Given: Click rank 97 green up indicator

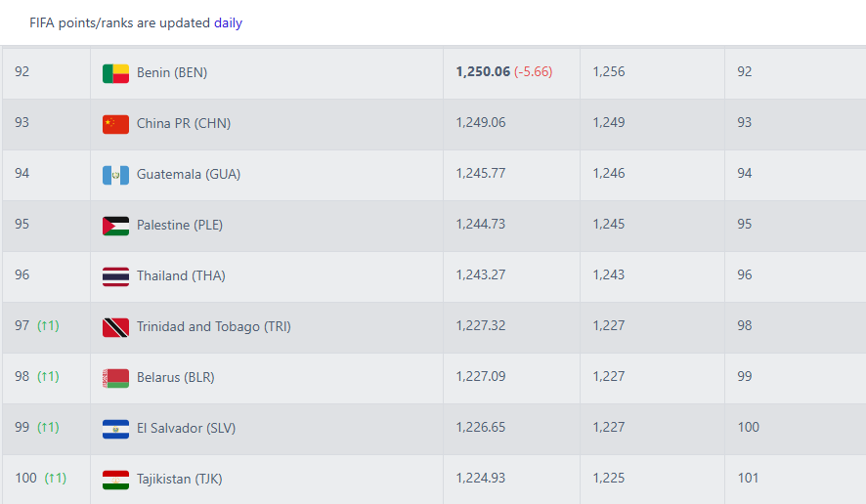Looking at the screenshot, I should (48, 325).
